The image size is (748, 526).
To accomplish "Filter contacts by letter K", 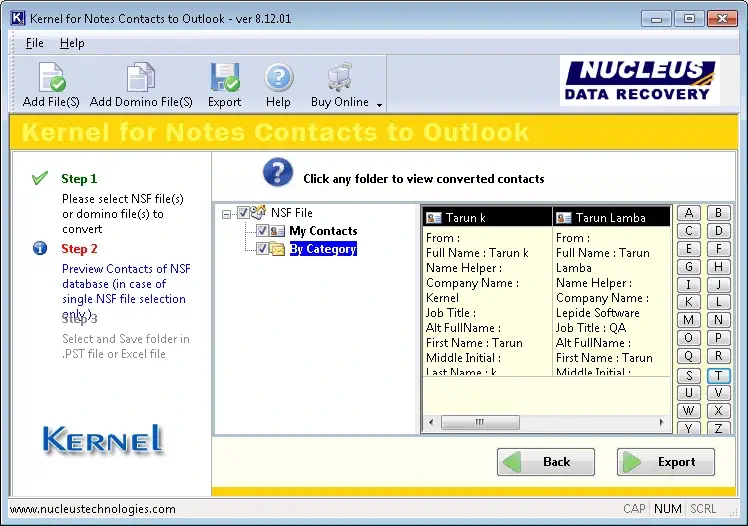I will 689,302.
